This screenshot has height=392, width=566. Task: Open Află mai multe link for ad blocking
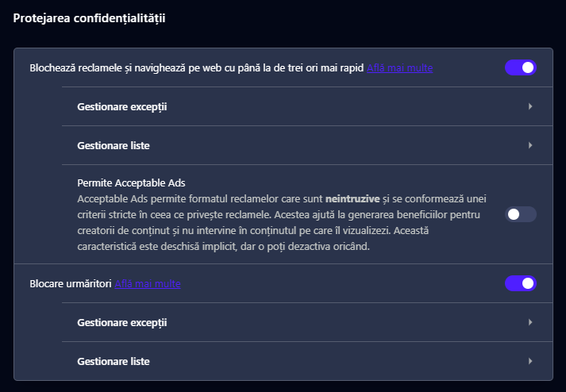tap(399, 68)
